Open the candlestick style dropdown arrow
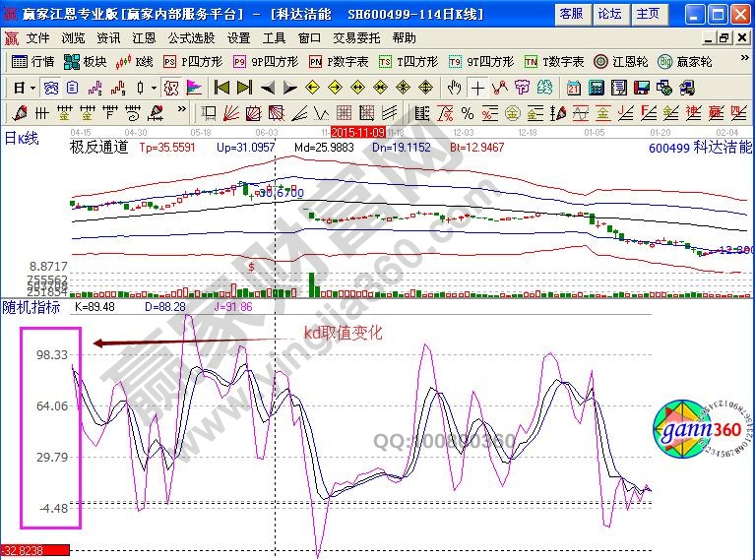755x560 pixels. tap(153, 87)
